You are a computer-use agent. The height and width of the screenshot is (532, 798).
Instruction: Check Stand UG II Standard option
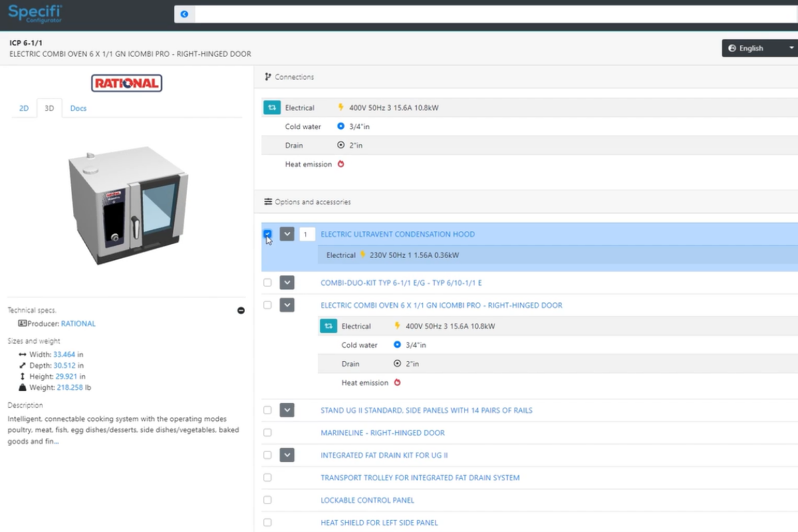(267, 410)
